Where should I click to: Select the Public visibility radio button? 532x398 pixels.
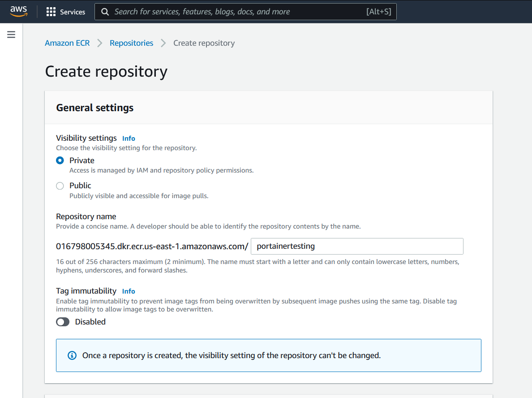[x=60, y=186]
